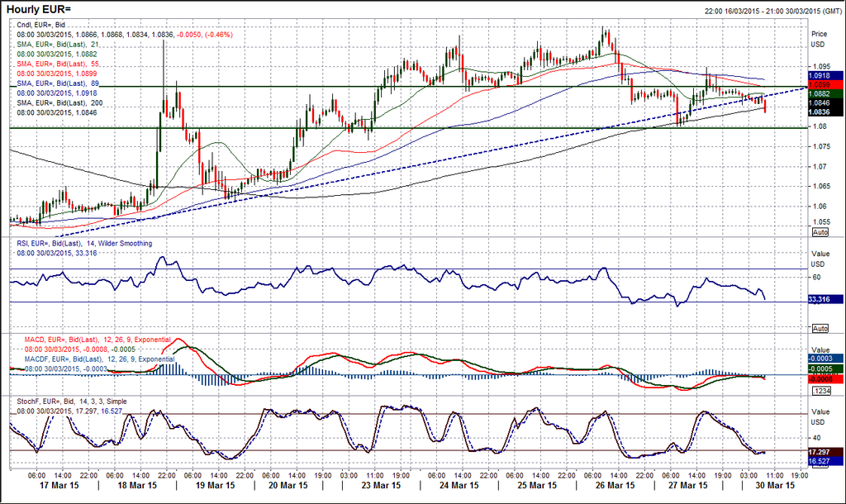Image resolution: width=846 pixels, height=504 pixels.
Task: Select the SMA 89 legend label
Action: 58,83
